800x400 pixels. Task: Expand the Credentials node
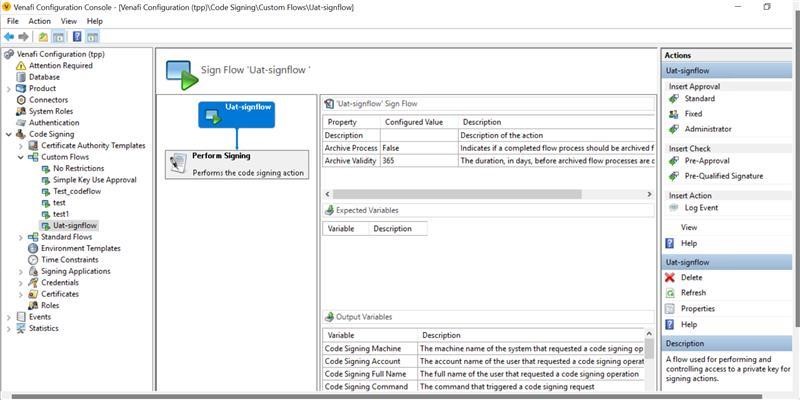click(x=21, y=283)
